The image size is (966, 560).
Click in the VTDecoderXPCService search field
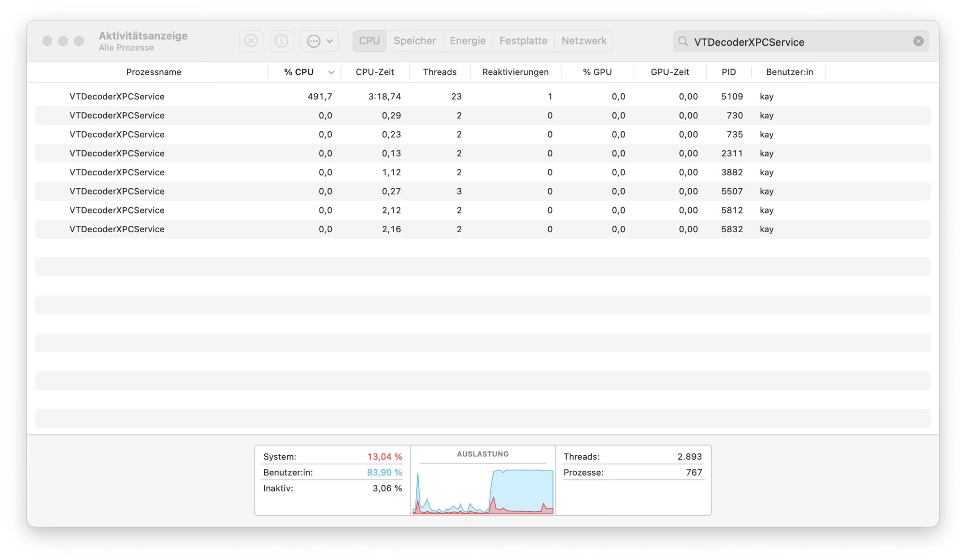coord(797,42)
